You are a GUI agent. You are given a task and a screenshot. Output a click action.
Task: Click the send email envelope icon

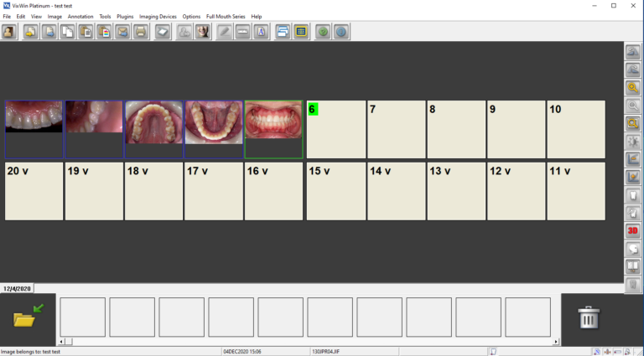(x=122, y=32)
